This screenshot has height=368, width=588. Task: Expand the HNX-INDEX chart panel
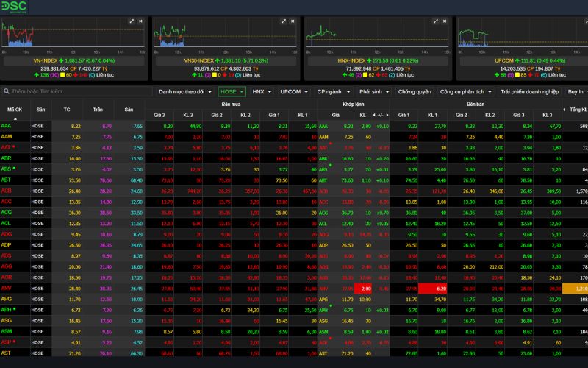pos(435,21)
